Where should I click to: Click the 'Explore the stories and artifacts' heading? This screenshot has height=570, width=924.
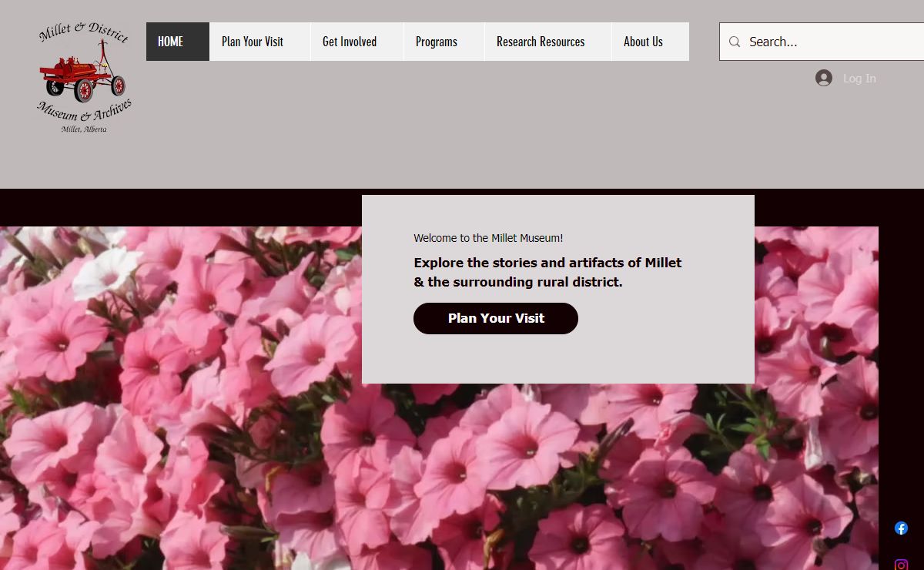547,272
